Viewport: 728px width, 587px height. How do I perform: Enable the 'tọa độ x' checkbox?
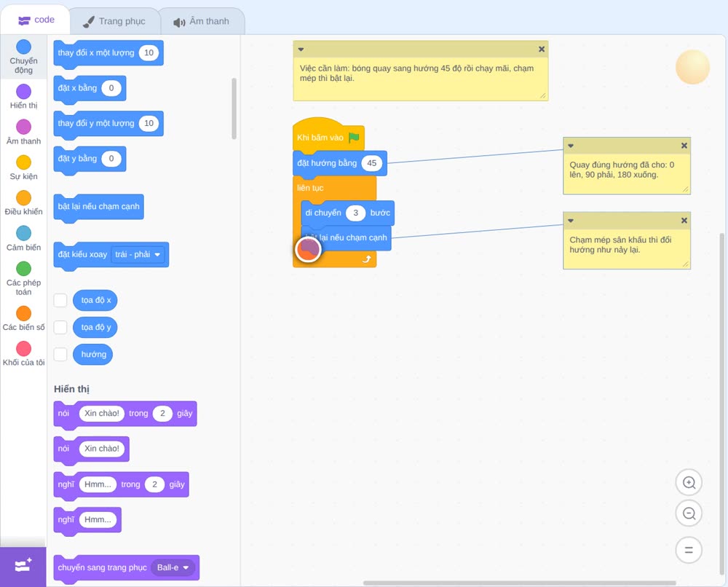point(60,300)
